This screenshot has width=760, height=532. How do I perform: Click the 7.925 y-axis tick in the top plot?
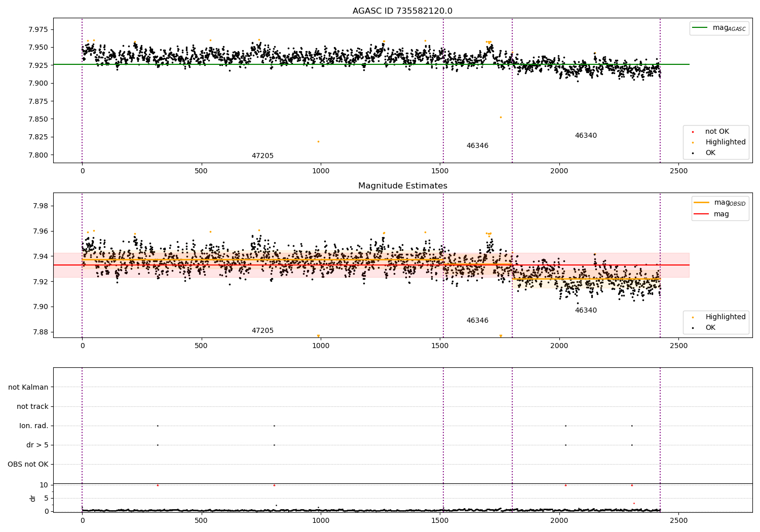point(38,65)
